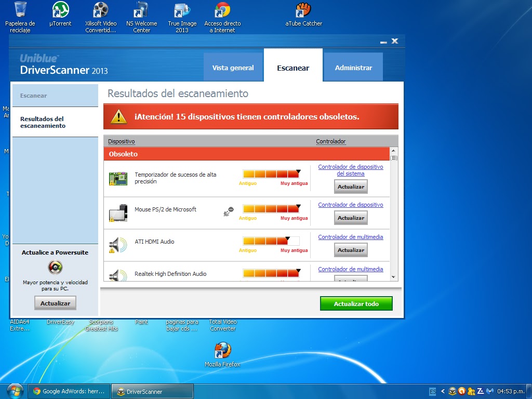Click the motherboard icon for Temporizador de sucesos
Image resolution: width=532 pixels, height=399 pixels.
(x=118, y=179)
